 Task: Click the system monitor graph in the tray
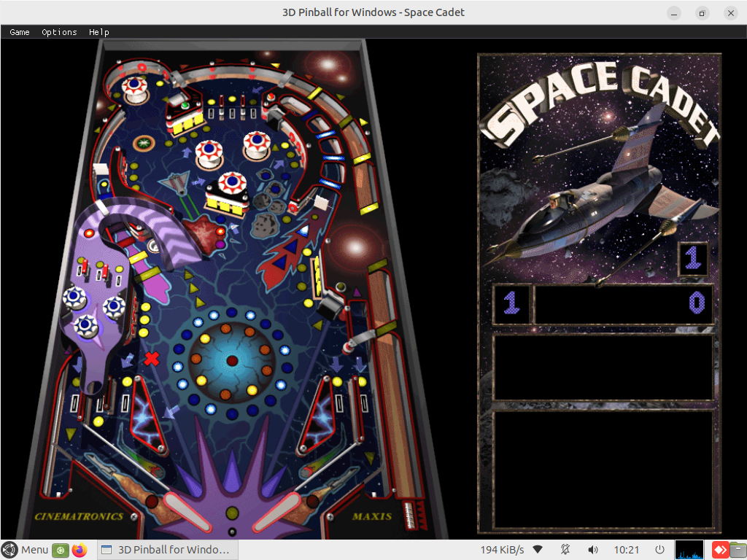[689, 550]
